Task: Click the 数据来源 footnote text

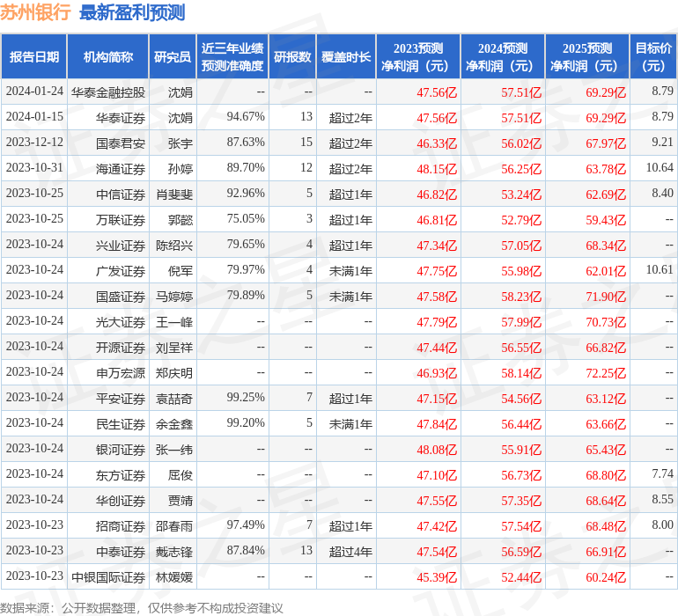Action: pyautogui.click(x=142, y=608)
